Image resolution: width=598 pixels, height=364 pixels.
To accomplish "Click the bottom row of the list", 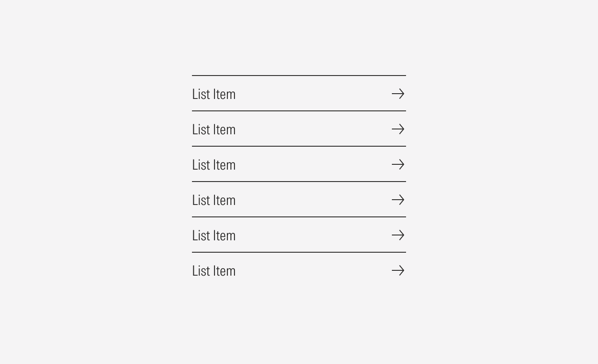I will click(x=299, y=271).
